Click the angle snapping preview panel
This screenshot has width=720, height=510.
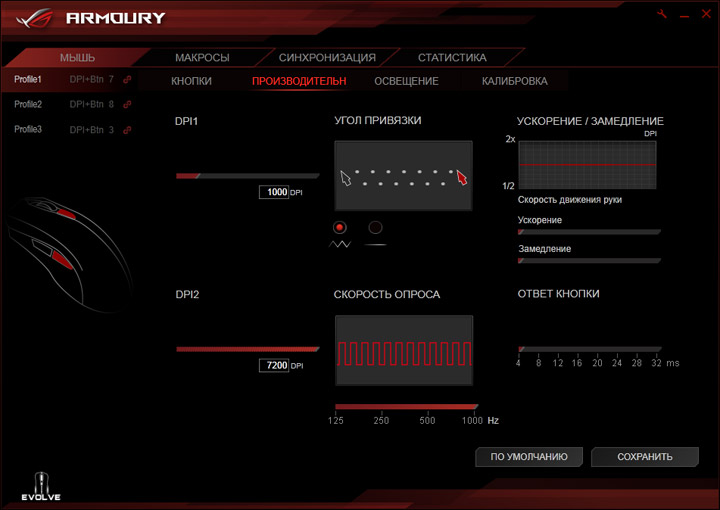coord(404,176)
